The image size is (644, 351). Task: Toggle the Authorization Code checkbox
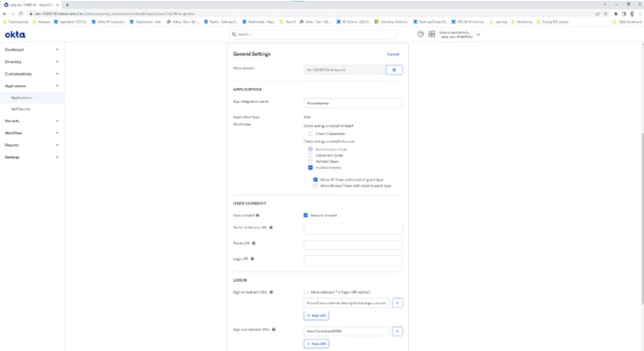(310, 149)
